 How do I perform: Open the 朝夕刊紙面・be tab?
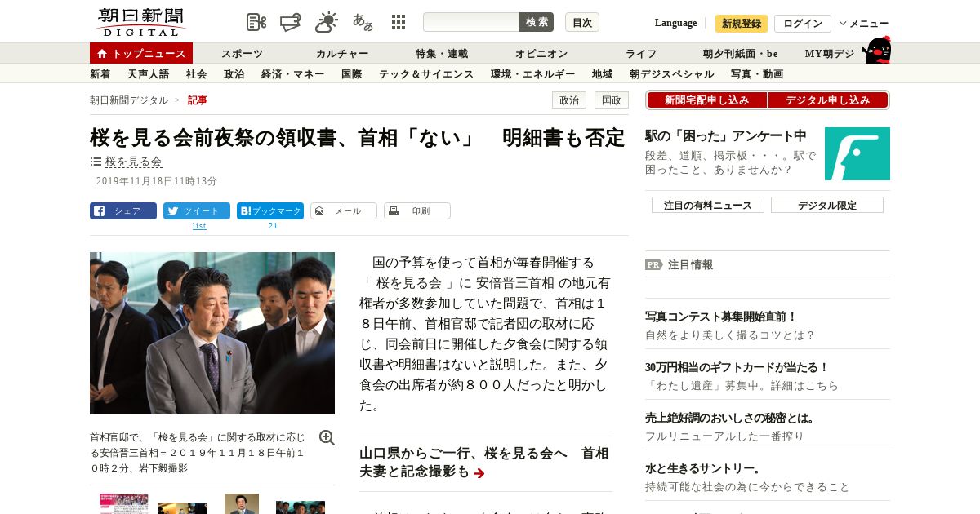pyautogui.click(x=741, y=54)
